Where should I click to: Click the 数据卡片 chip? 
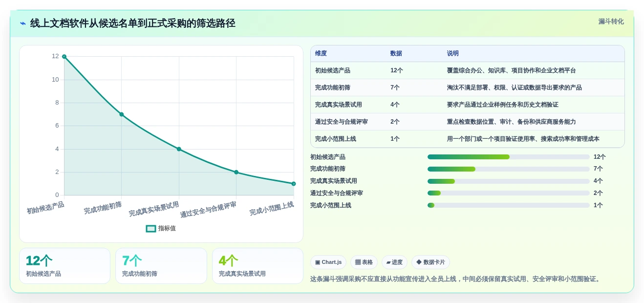tap(430, 262)
